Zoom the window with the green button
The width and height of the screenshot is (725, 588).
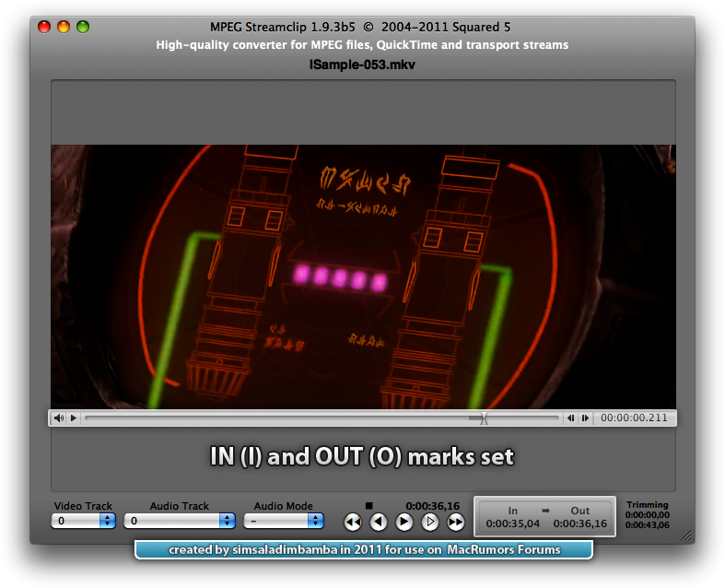[83, 27]
